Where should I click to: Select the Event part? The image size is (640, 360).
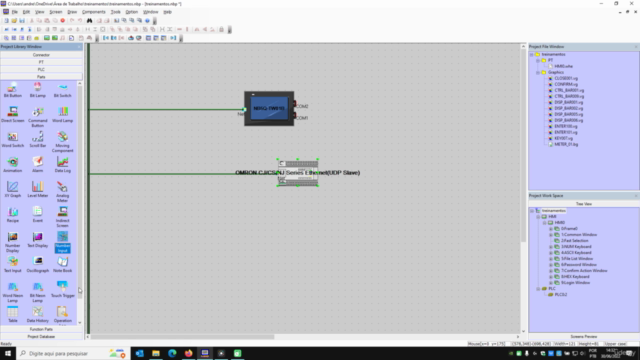tap(38, 215)
